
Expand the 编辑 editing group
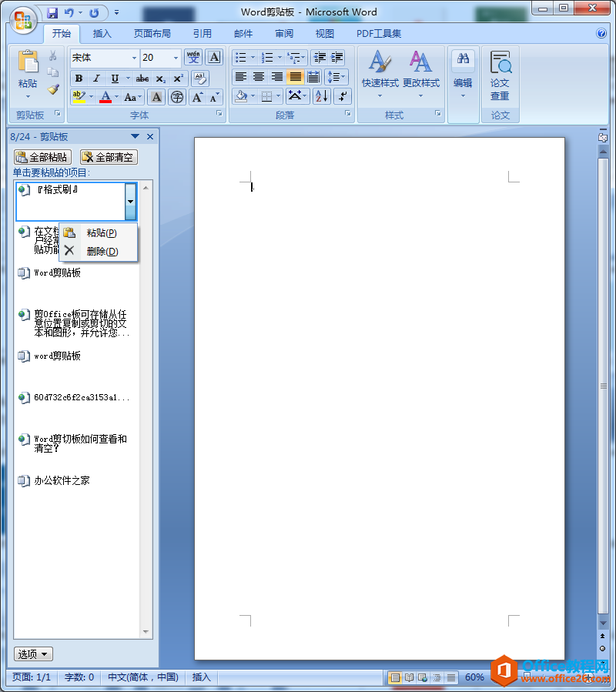pyautogui.click(x=463, y=75)
